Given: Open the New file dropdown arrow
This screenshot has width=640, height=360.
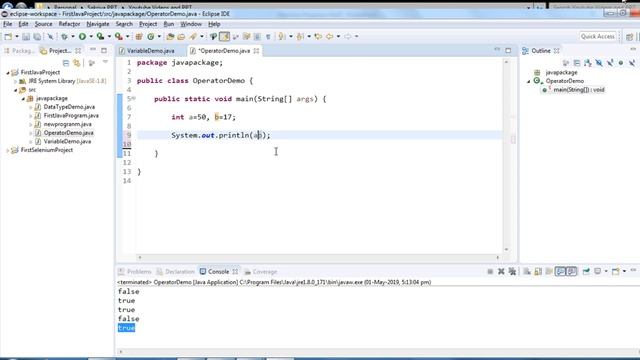Looking at the screenshot, I should click(x=17, y=37).
